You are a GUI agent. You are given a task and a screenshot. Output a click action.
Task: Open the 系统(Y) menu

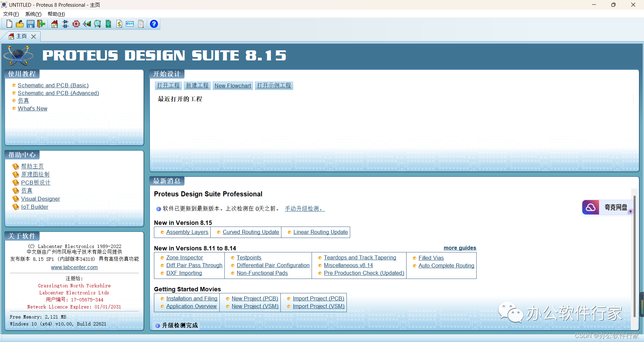point(33,14)
